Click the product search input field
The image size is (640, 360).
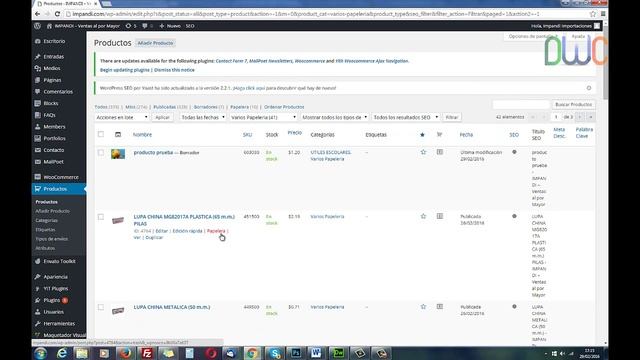(x=521, y=104)
